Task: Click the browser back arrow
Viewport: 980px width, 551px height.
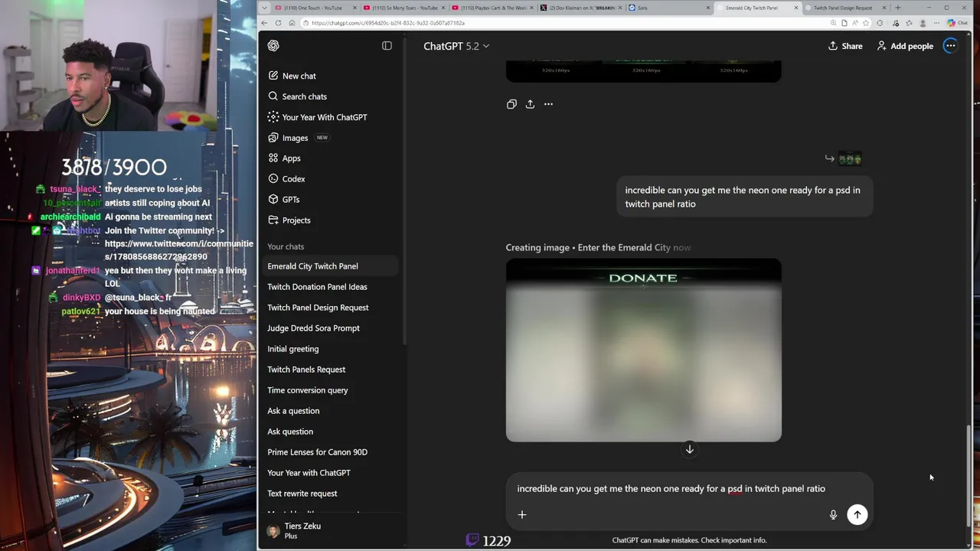Action: tap(265, 23)
